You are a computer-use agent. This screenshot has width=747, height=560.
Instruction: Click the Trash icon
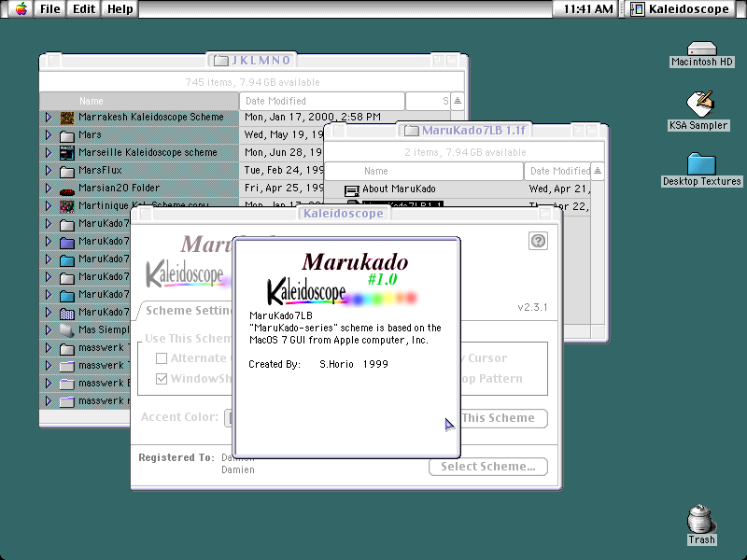pyautogui.click(x=701, y=525)
